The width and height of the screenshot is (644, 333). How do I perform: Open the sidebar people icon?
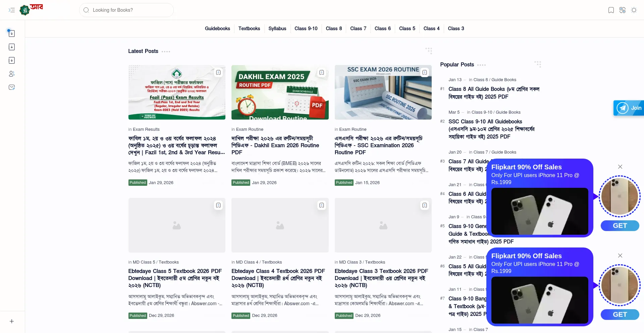(11, 74)
